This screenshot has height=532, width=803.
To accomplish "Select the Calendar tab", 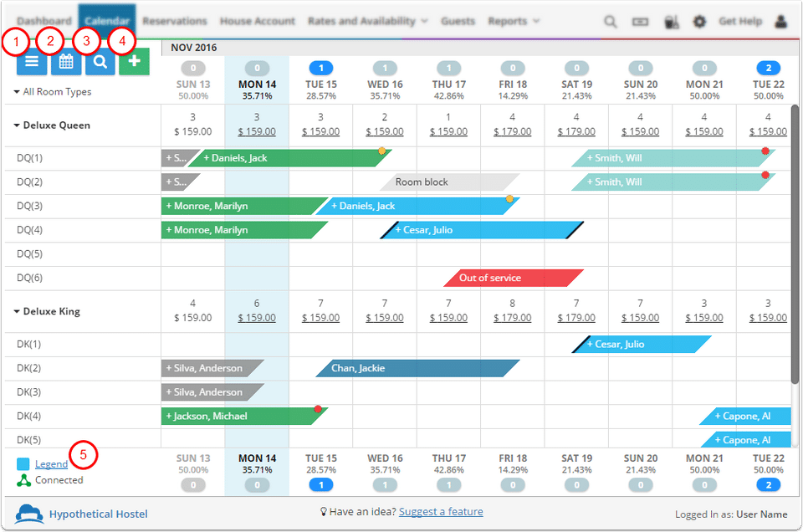I will 107,21.
